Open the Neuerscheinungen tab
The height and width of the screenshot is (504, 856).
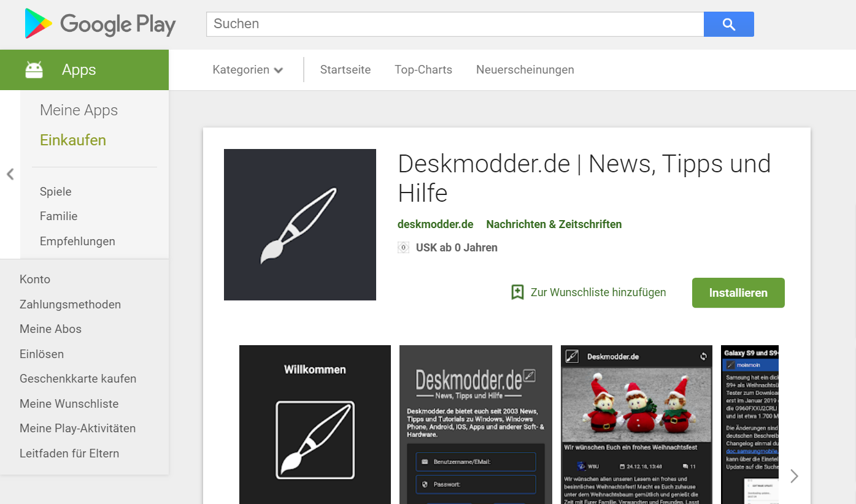tap(525, 70)
